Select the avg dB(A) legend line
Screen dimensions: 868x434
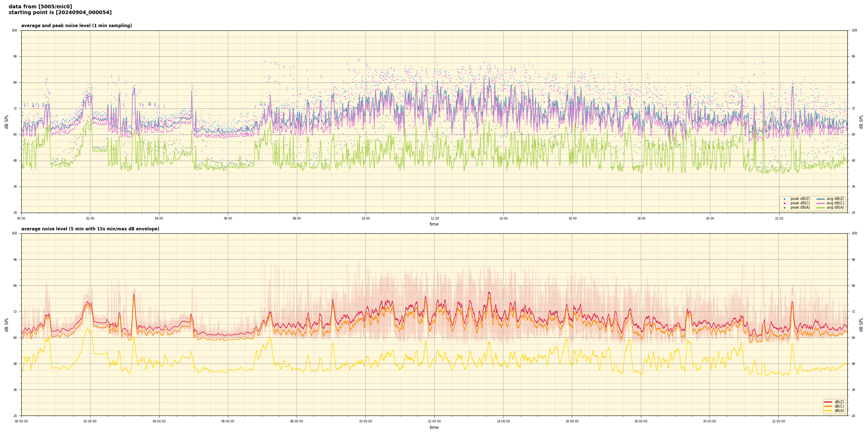[x=821, y=208]
